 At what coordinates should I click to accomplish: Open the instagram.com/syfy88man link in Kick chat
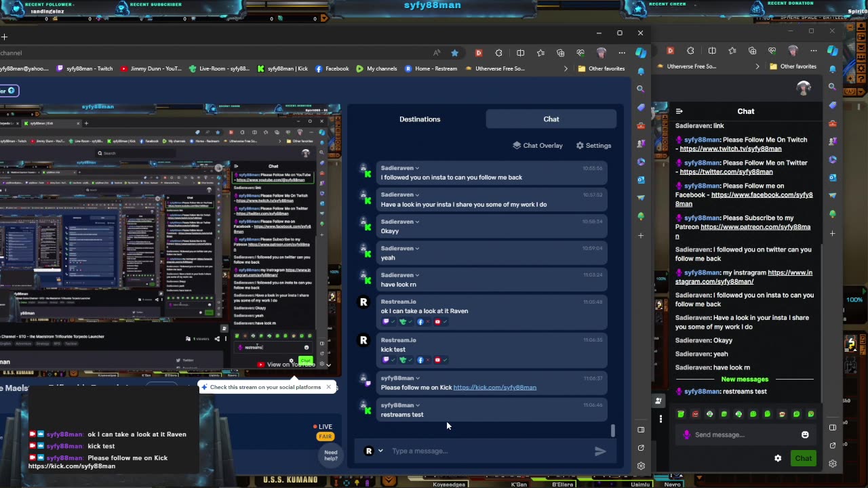[x=744, y=277]
